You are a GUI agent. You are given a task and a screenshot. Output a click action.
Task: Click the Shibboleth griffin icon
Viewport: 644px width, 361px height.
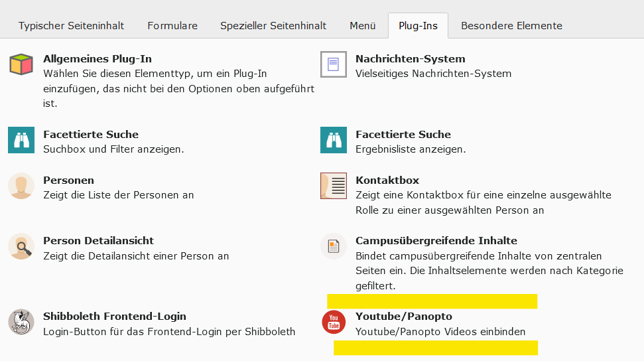[21, 322]
